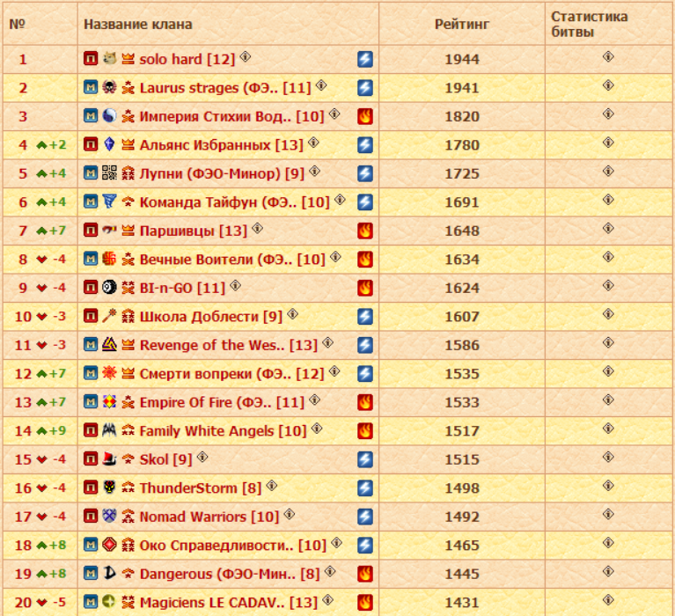Click the fire icon in the Family White Angels row
The image size is (675, 616).
click(365, 431)
